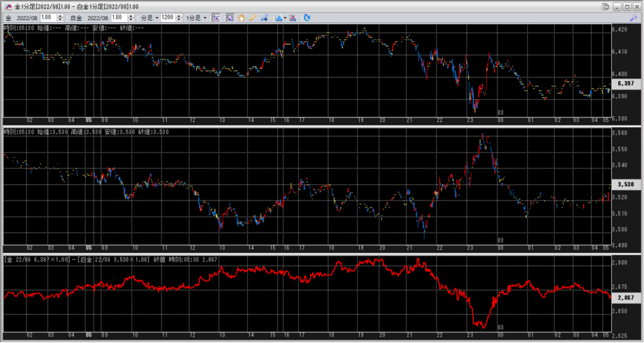Click the remove indicator chart icon

tap(293, 18)
